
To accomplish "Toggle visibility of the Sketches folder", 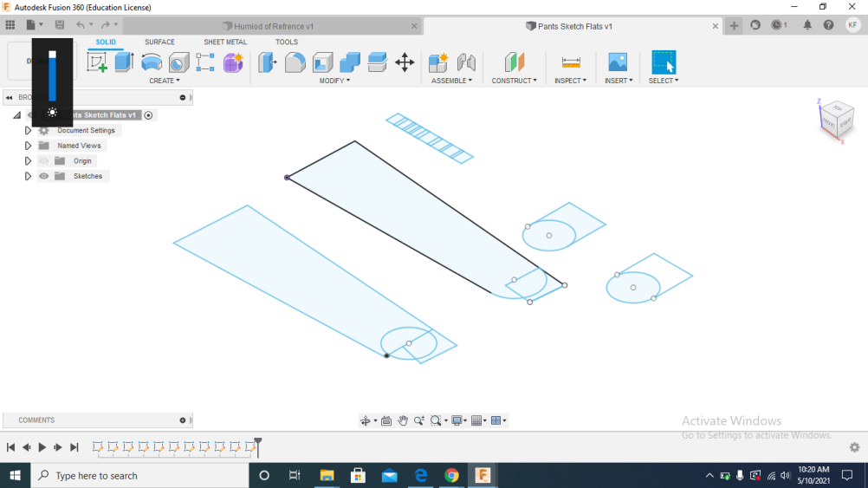I will coord(43,176).
